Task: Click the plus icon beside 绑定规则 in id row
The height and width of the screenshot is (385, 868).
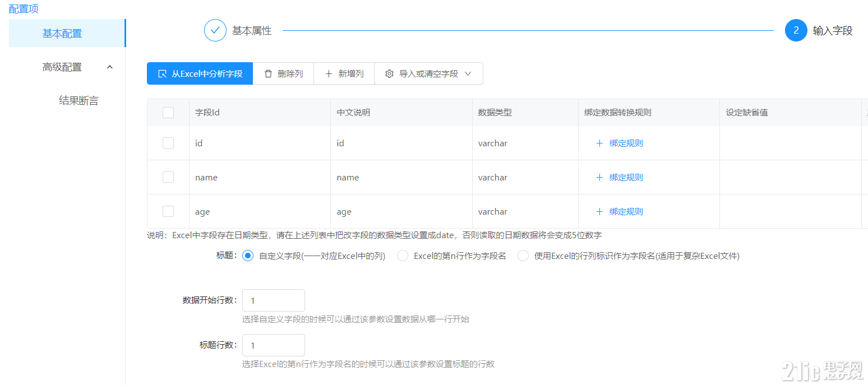Action: tap(599, 143)
